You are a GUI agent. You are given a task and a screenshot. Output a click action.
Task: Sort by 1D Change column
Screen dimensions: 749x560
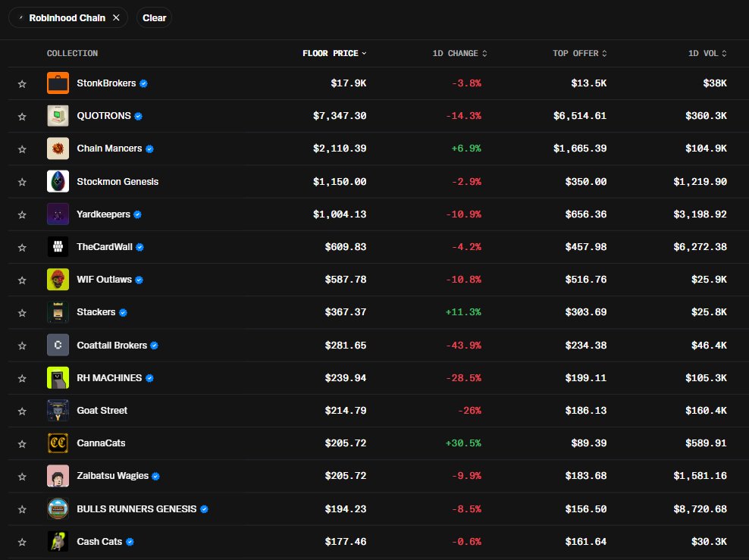click(459, 53)
